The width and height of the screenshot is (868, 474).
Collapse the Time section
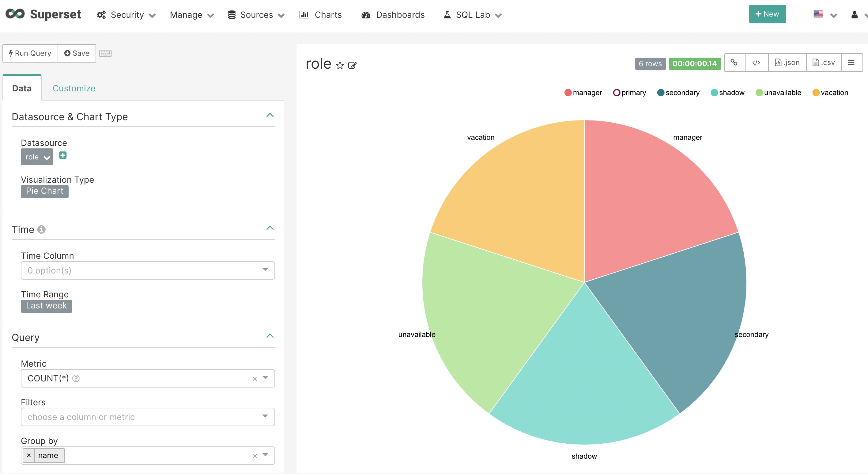[x=270, y=228]
